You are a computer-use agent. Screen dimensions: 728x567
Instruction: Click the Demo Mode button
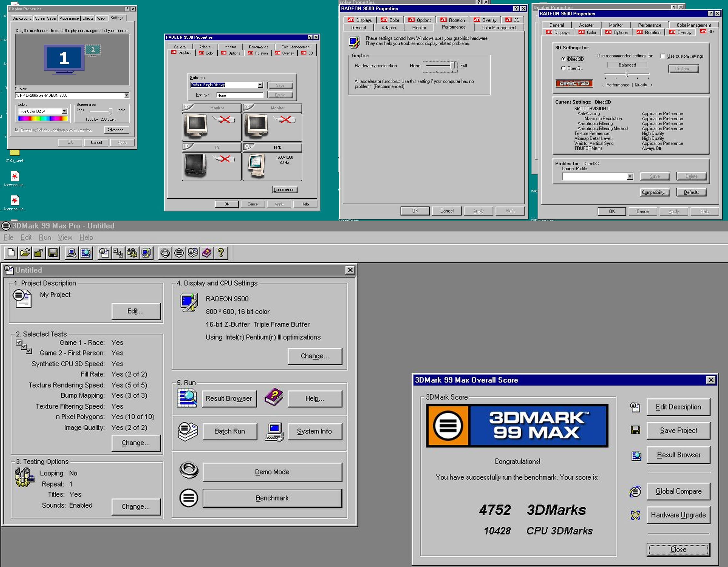[x=272, y=472]
